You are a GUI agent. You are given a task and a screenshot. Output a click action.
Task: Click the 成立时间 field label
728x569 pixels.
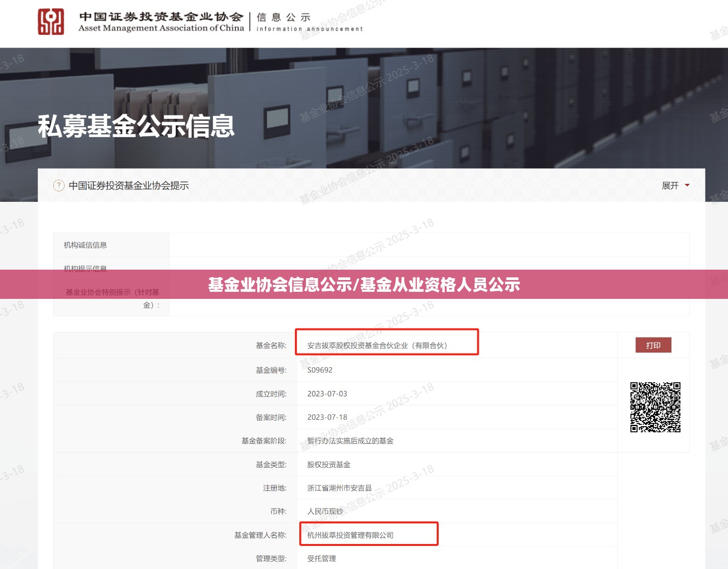point(271,394)
